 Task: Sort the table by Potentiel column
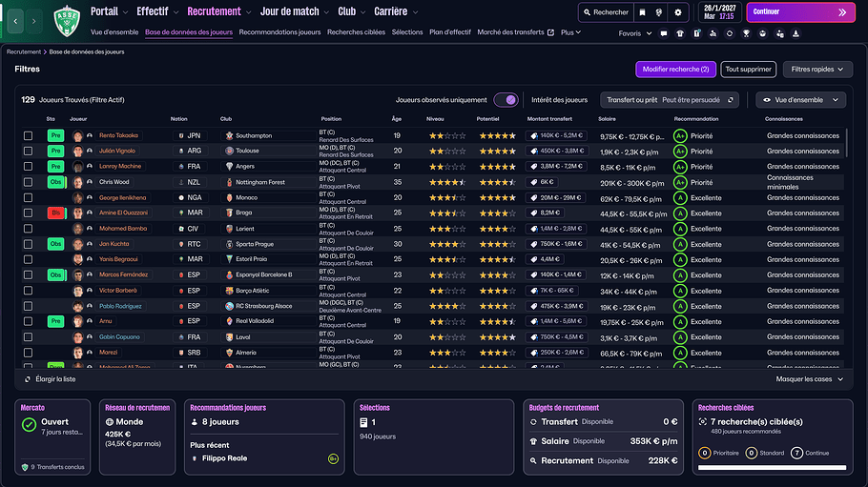[487, 119]
